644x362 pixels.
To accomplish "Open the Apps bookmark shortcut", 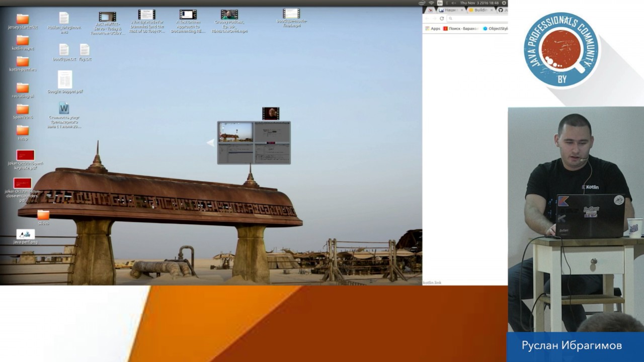I will (433, 29).
